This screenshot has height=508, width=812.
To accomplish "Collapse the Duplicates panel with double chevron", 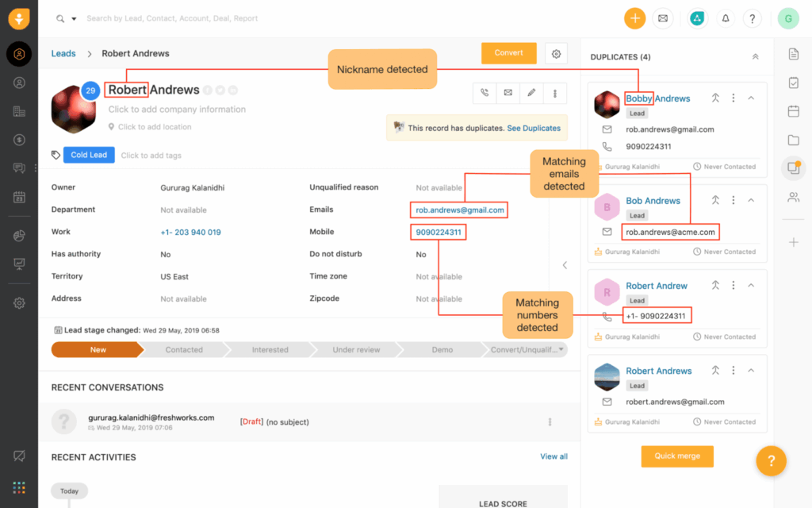I will (755, 57).
